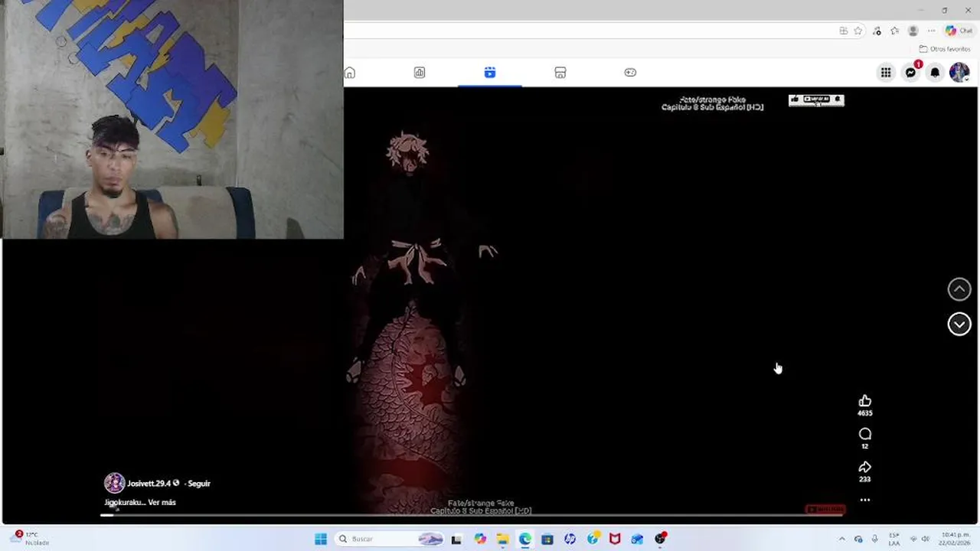Open reel more options (three dots)
This screenshot has height=551, width=980.
click(x=865, y=500)
